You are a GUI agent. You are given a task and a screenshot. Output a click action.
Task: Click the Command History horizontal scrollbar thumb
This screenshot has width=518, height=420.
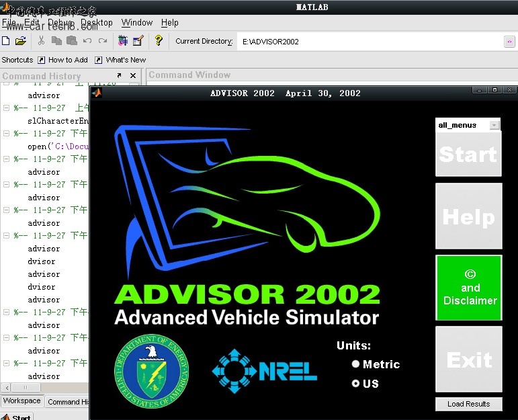26,387
